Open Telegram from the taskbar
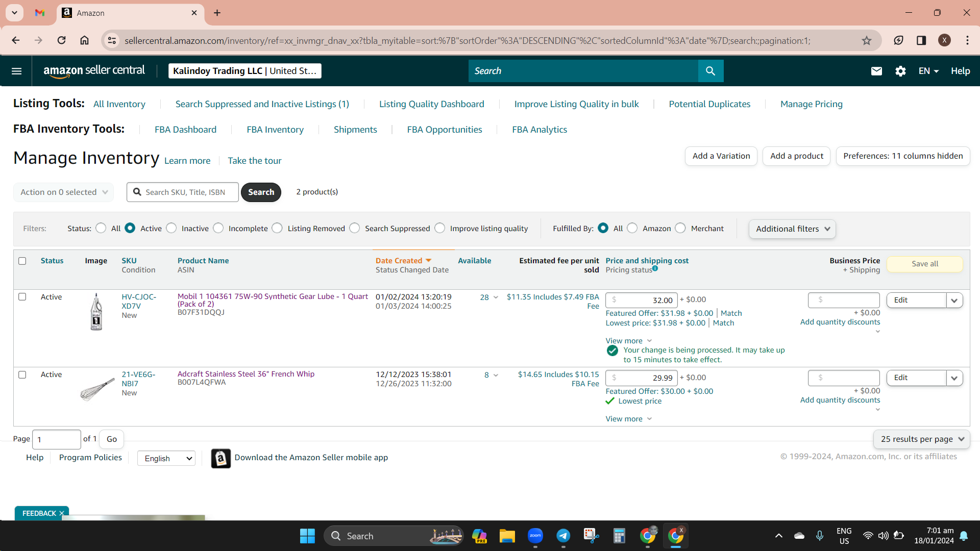This screenshot has width=980, height=551. click(563, 536)
